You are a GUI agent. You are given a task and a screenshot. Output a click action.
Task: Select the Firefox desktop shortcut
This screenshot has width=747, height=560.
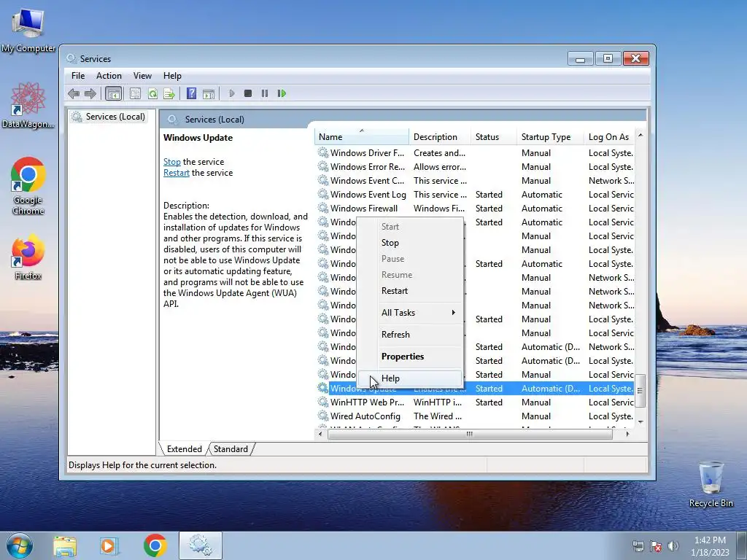[x=28, y=256]
